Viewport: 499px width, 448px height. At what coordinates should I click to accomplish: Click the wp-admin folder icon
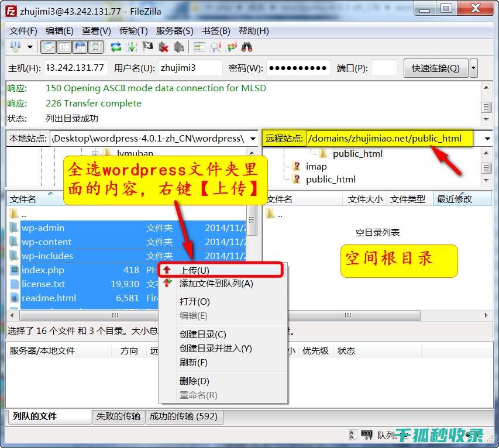point(14,228)
